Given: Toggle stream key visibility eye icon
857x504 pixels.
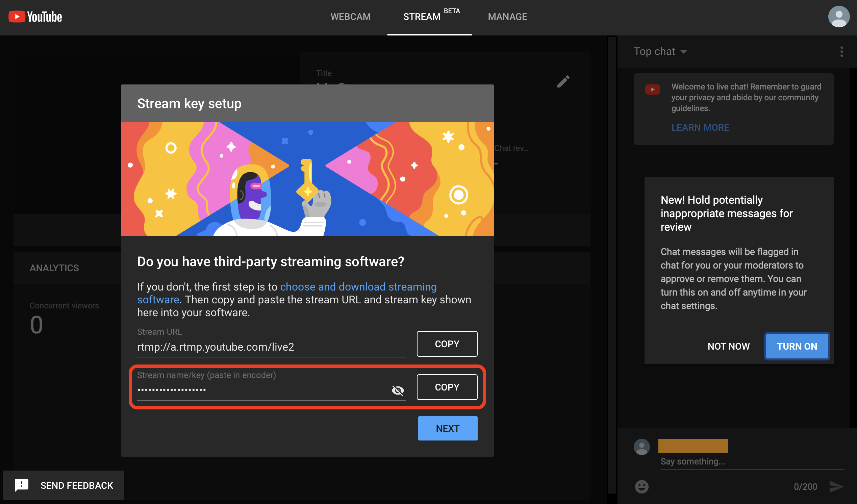Looking at the screenshot, I should coord(398,389).
